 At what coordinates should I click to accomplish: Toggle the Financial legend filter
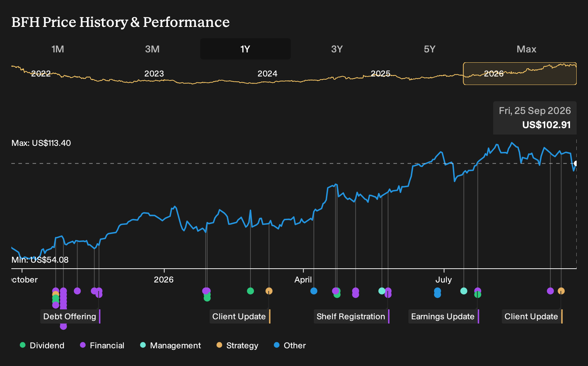102,345
